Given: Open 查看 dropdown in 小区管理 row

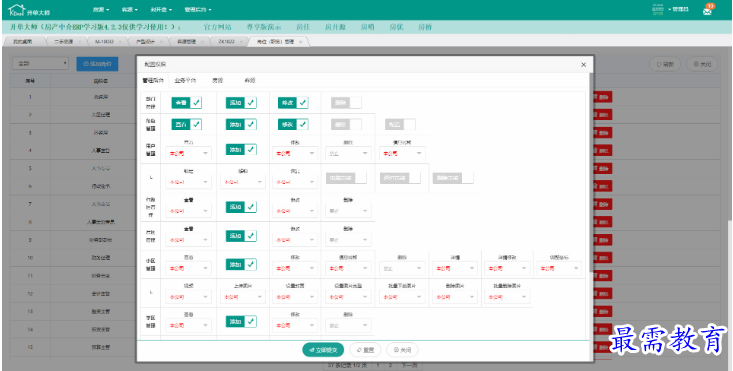Looking at the screenshot, I should tap(188, 269).
